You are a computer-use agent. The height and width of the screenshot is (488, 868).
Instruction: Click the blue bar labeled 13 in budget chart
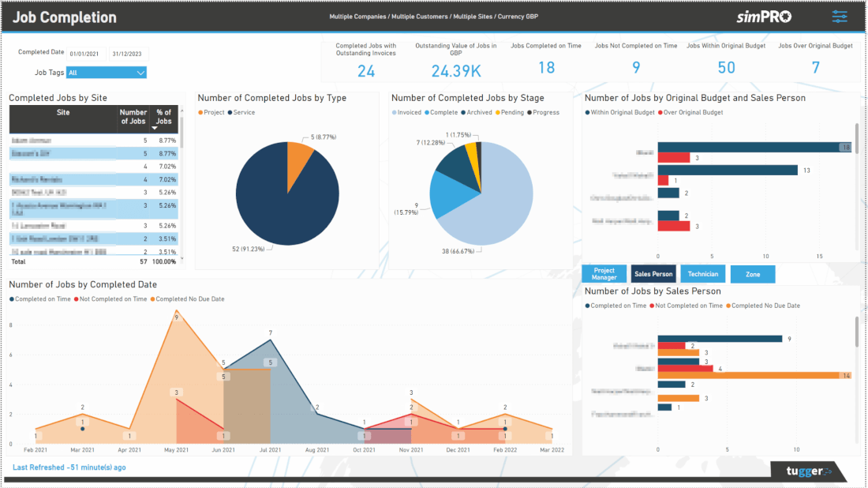728,170
